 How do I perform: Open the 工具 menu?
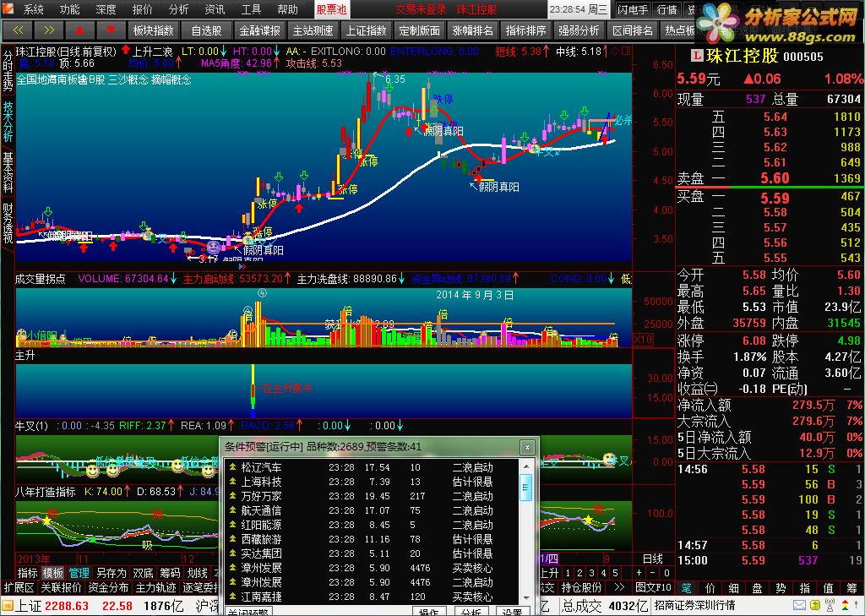251,9
